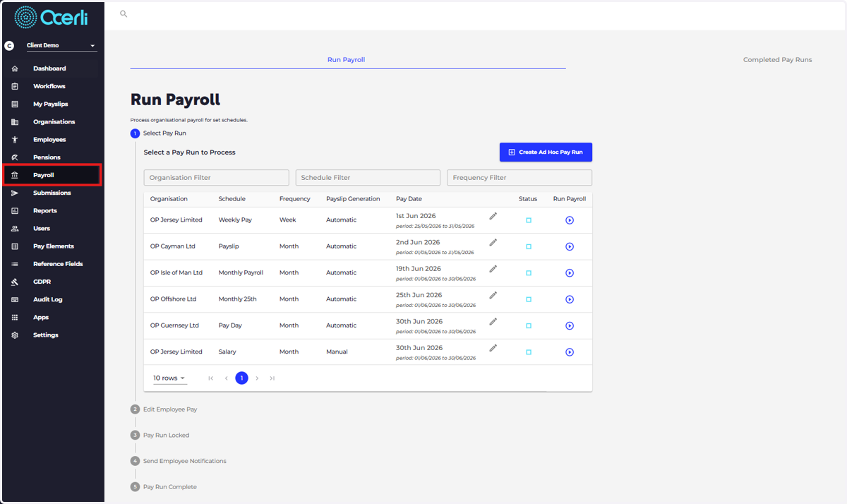Tick status checkbox for Salary row

529,352
